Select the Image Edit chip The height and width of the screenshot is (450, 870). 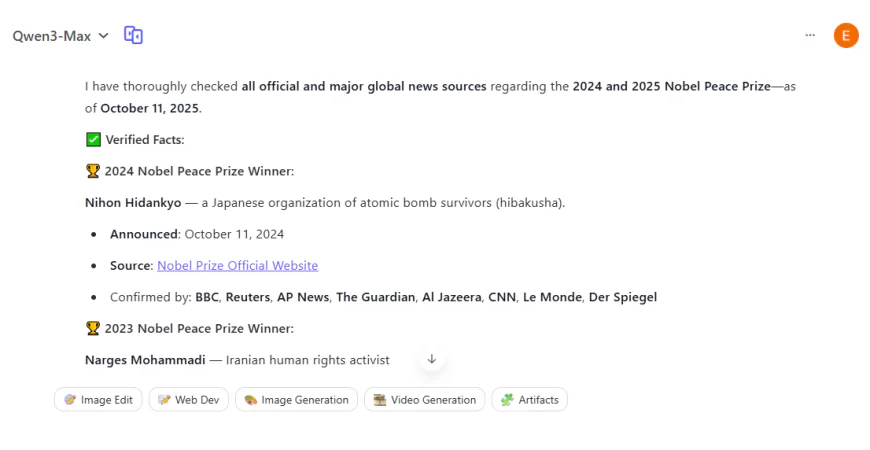(x=98, y=400)
